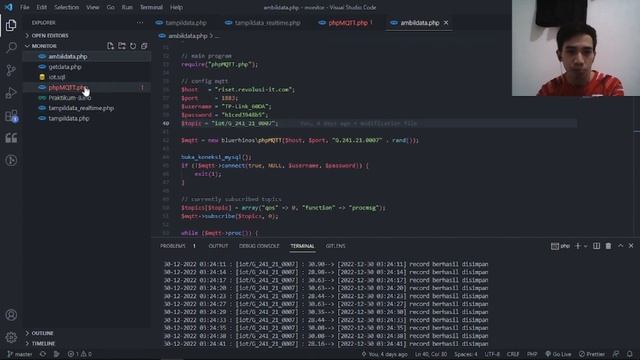The image size is (640, 360).
Task: Click the $topic line 40 in editor
Action: point(229,123)
